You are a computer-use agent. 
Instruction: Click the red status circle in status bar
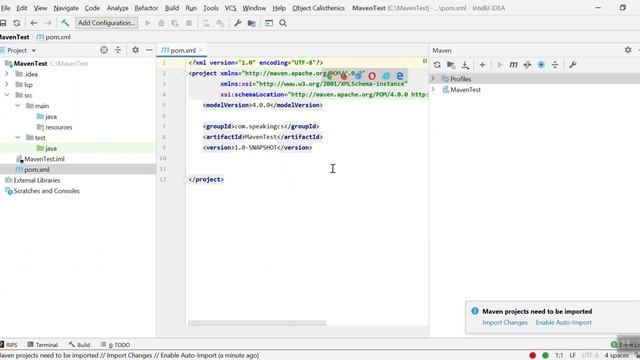[532, 356]
